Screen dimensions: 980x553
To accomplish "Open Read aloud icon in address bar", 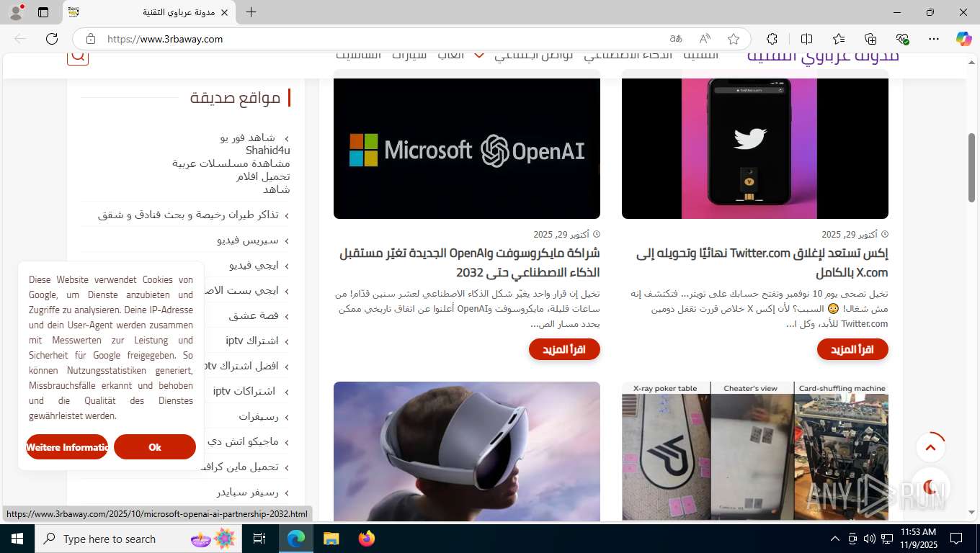I will point(705,39).
